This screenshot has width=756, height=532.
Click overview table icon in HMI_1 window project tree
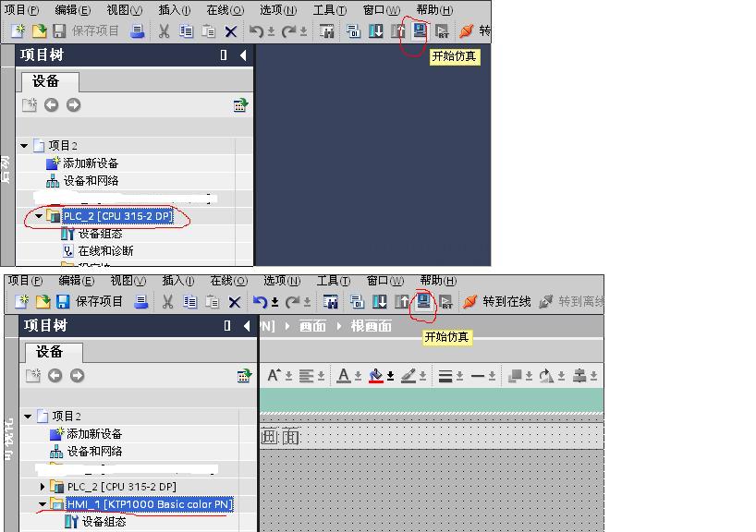[x=244, y=375]
